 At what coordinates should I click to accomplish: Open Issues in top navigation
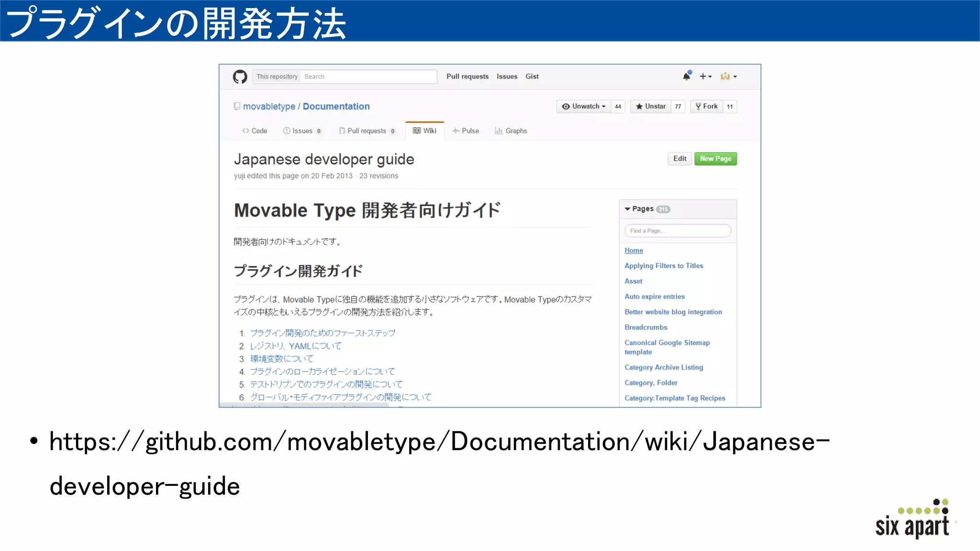(x=507, y=77)
